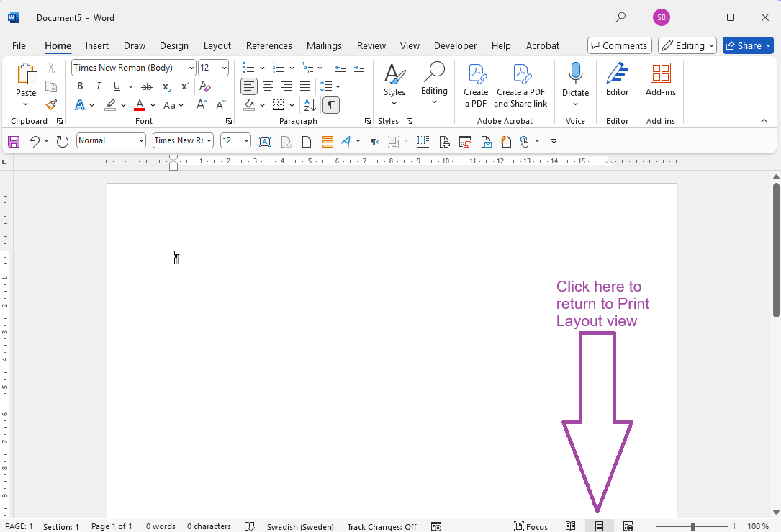Decrease font size with the shrink icon
781x532 pixels.
point(221,105)
